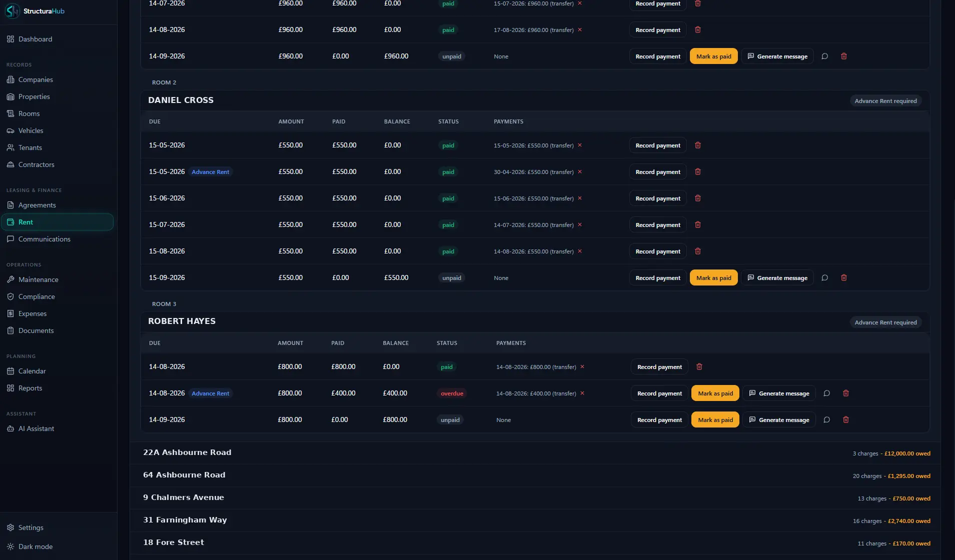The height and width of the screenshot is (560, 955).
Task: Mark the 14-09-2026 £960.00 charge as paid
Action: [714, 56]
